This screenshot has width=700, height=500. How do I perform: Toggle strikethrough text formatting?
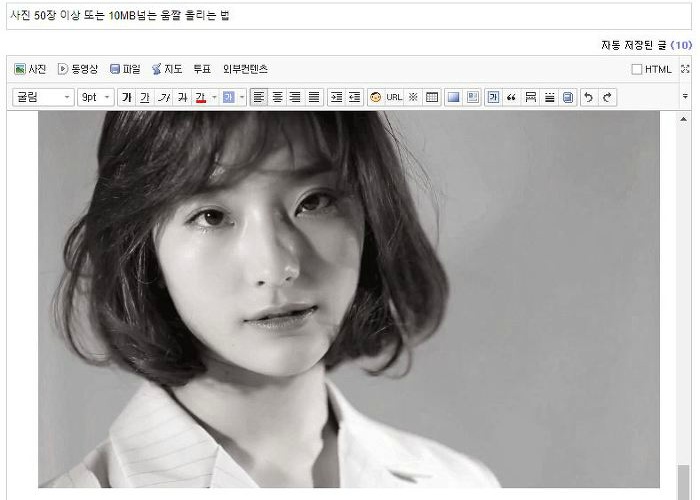[182, 97]
